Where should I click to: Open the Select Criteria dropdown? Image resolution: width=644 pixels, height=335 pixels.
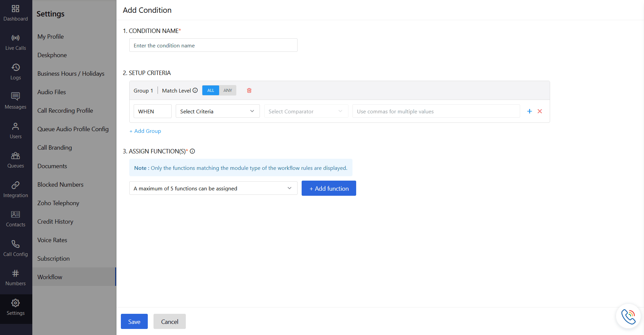[217, 111]
